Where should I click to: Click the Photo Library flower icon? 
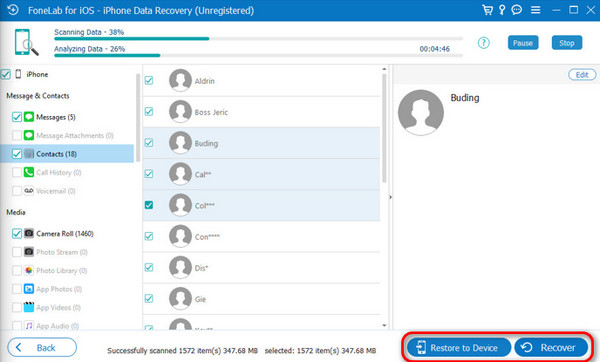29,270
